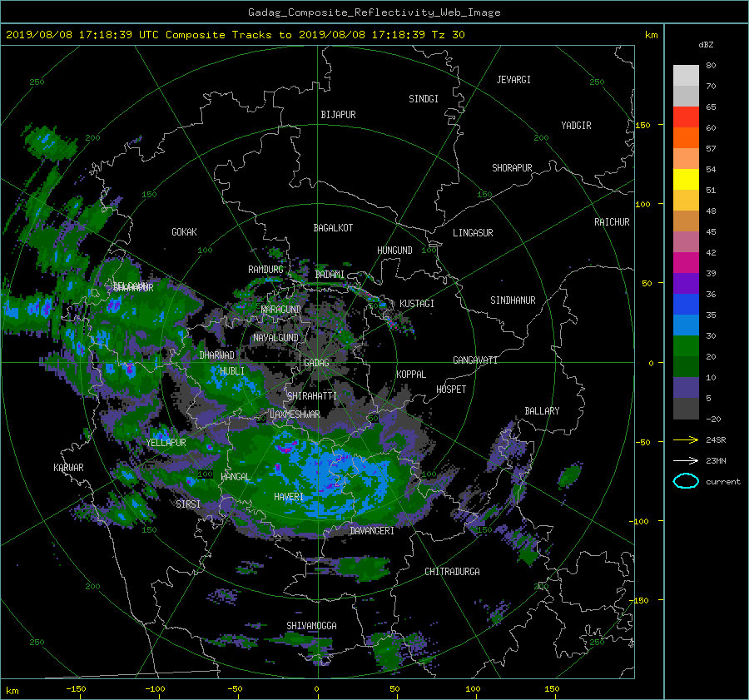Click the YELLAPUR city label
This screenshot has height=700, width=749.
[x=166, y=443]
